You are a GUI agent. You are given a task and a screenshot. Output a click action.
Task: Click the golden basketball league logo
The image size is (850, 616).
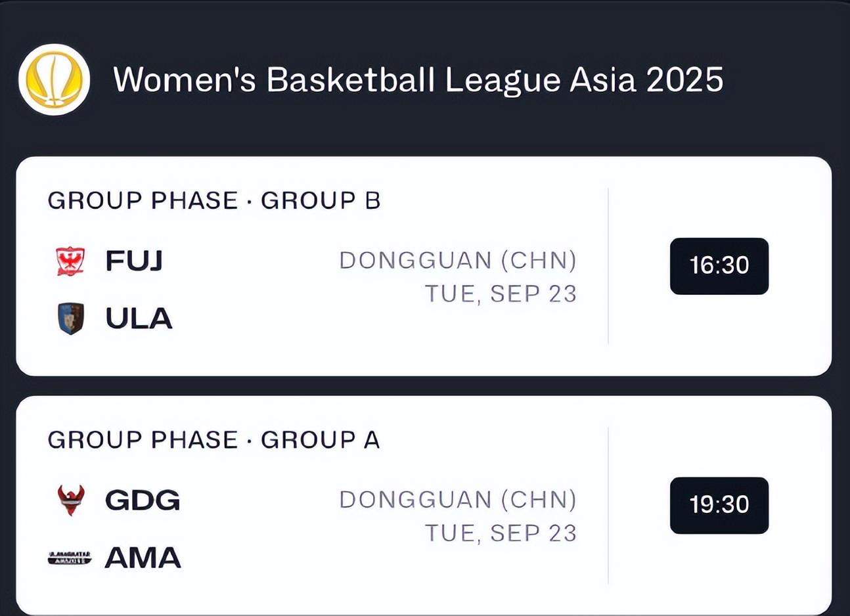54,79
